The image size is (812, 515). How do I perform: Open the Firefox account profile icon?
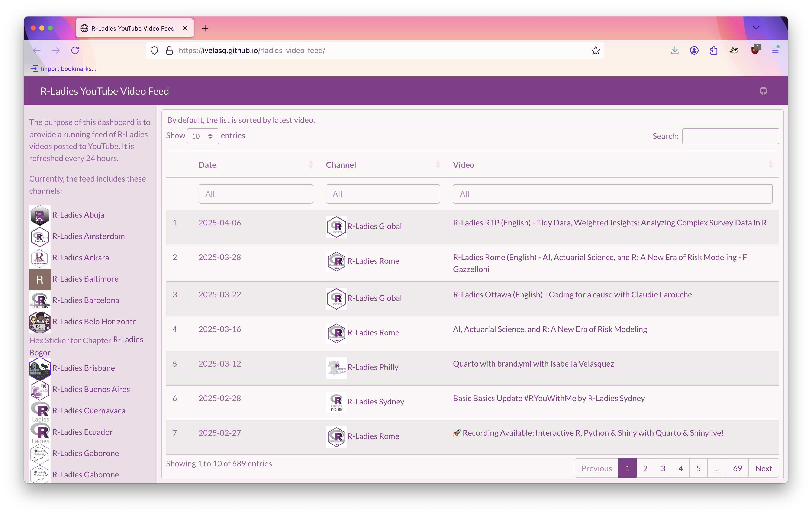tap(694, 50)
